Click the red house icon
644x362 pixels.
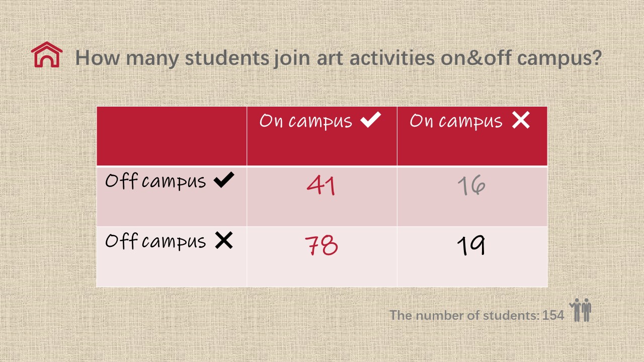(x=47, y=55)
